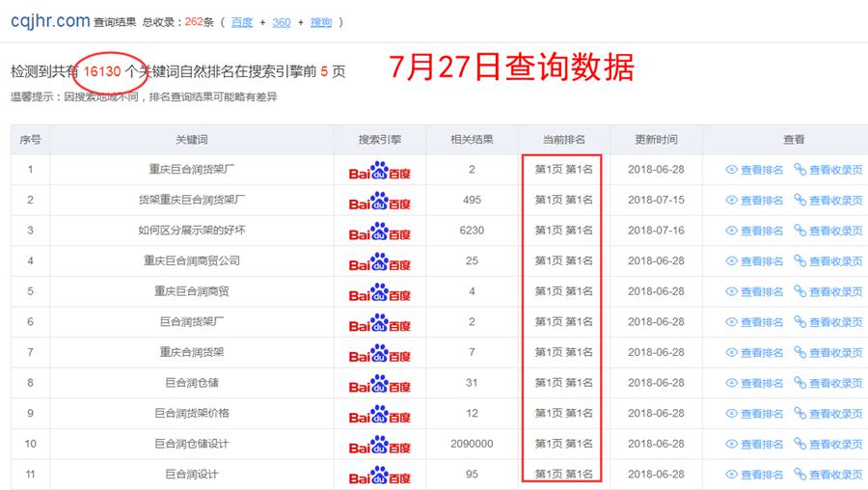The height and width of the screenshot is (490, 868).
Task: Click the chain link icon in row 8
Action: coord(800,383)
